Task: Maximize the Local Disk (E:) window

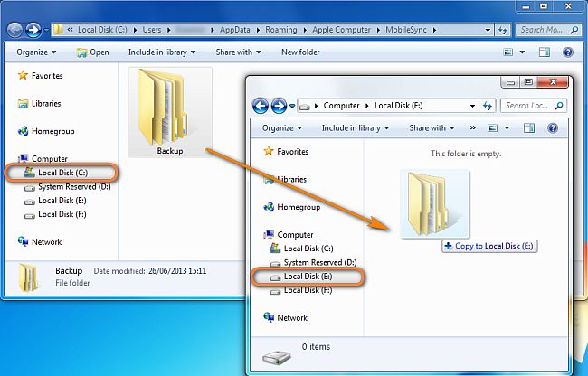Action: (528, 82)
